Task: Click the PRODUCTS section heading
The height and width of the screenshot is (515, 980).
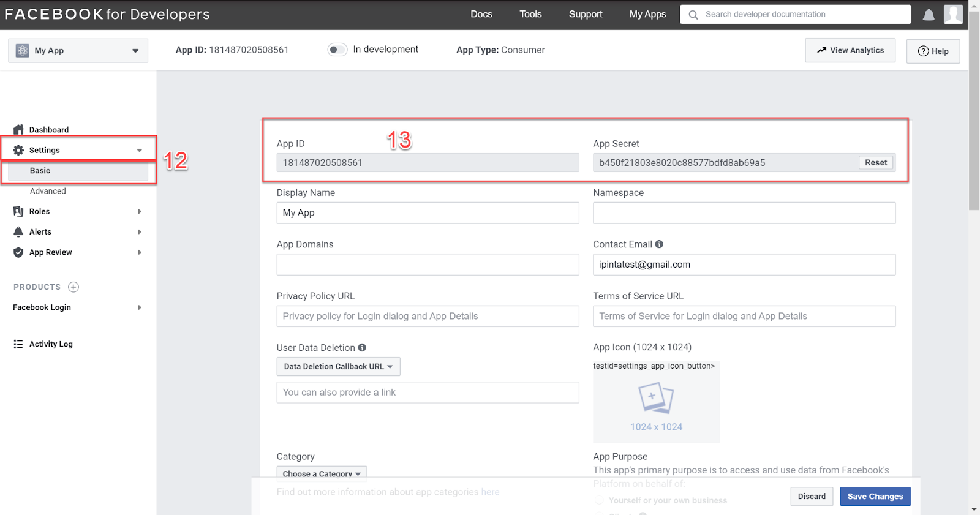Action: 37,287
